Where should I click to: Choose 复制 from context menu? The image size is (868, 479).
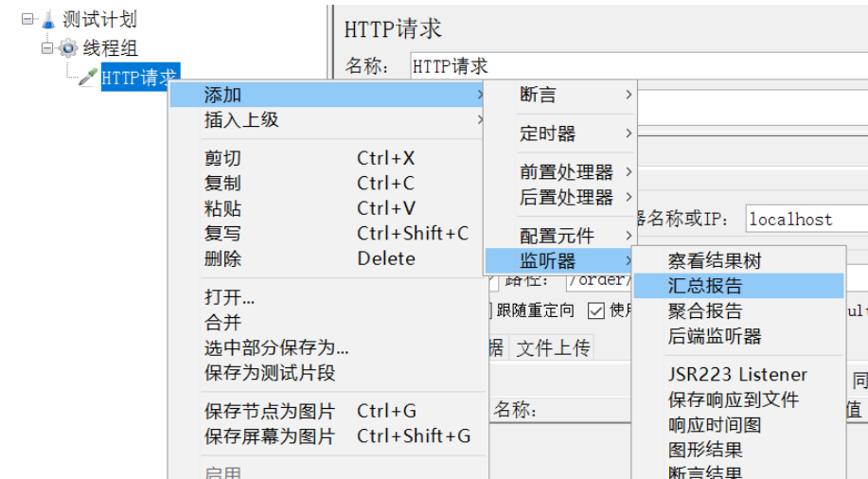[328, 184]
